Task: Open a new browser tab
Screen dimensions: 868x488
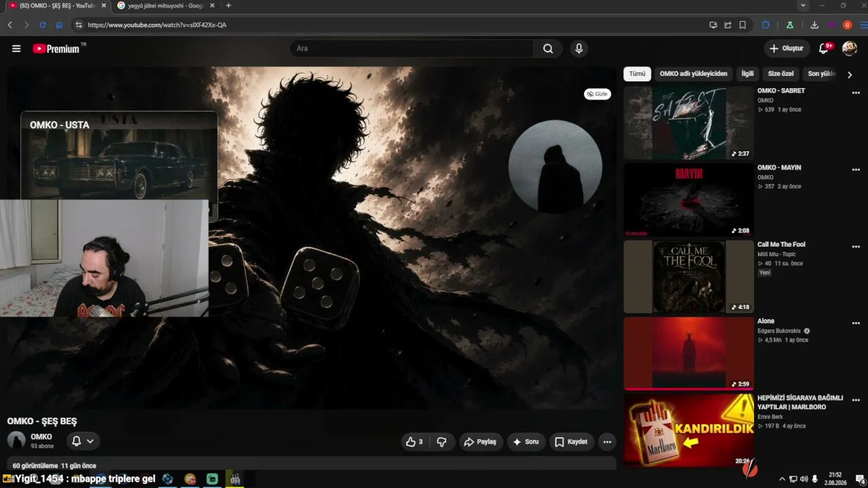Action: click(x=228, y=5)
